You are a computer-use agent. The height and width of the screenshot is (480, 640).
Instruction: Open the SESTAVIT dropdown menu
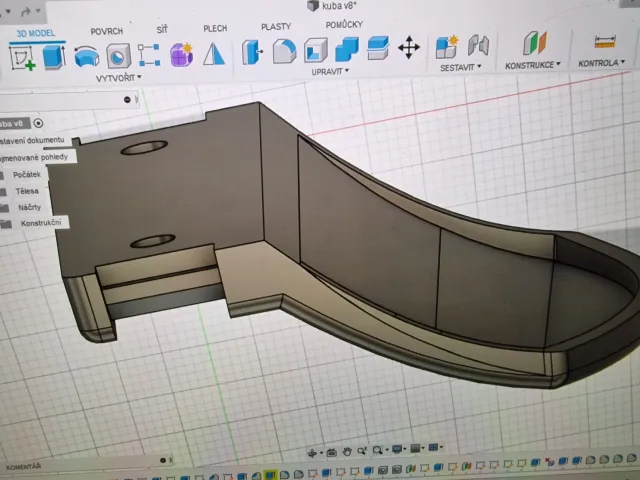point(460,67)
